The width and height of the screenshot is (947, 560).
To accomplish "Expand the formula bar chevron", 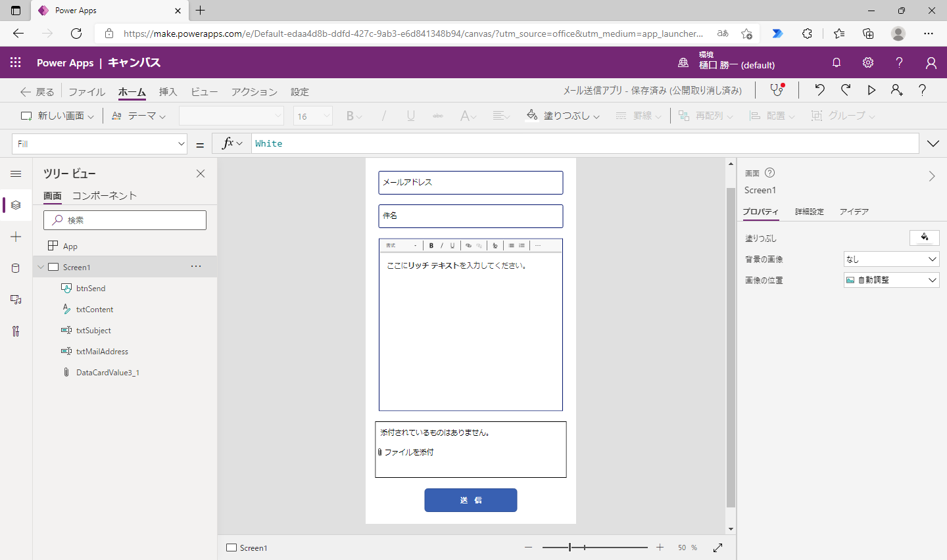I will tap(933, 143).
